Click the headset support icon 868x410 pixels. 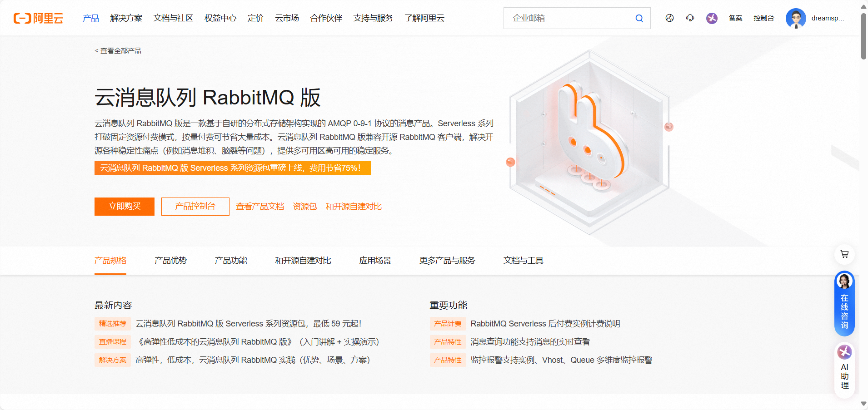(690, 18)
